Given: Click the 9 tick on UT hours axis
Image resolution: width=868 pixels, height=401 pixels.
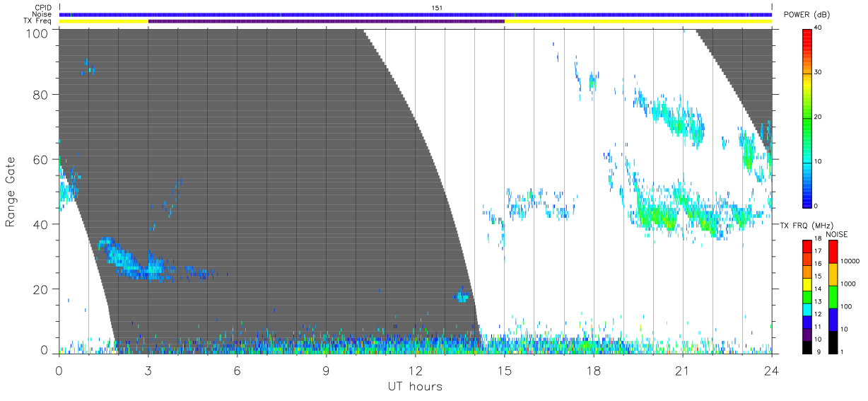Looking at the screenshot, I should pos(327,371).
